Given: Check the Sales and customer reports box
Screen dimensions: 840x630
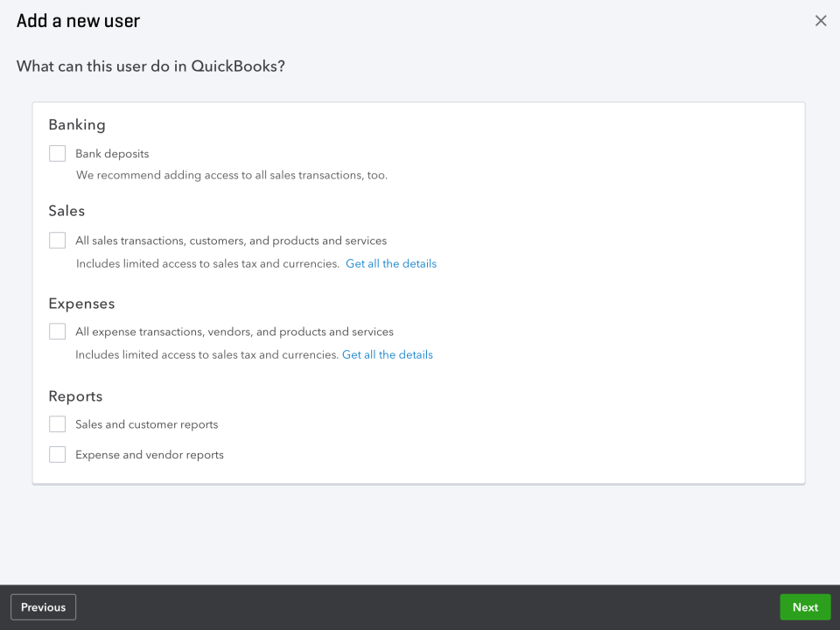Looking at the screenshot, I should [57, 423].
